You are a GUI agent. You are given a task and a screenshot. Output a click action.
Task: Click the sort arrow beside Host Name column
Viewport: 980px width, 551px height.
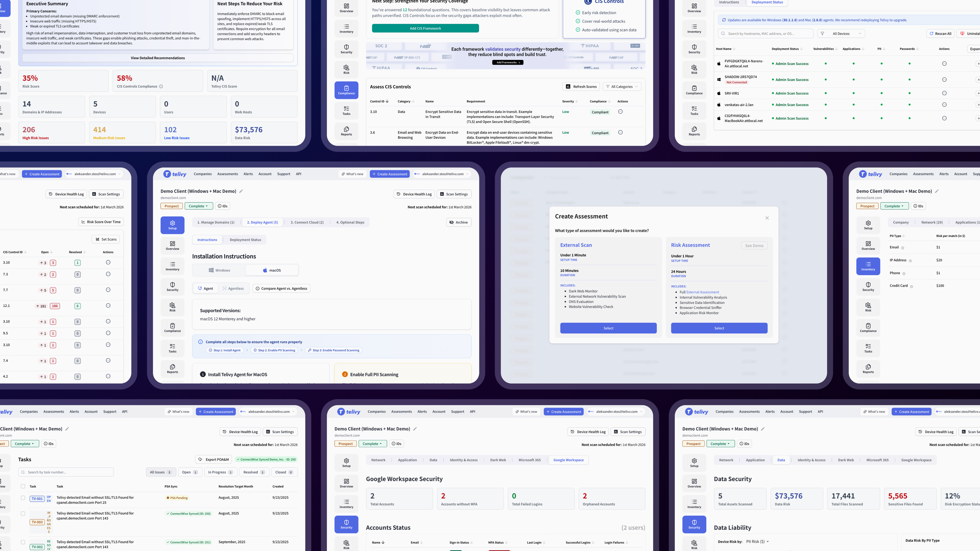734,49
